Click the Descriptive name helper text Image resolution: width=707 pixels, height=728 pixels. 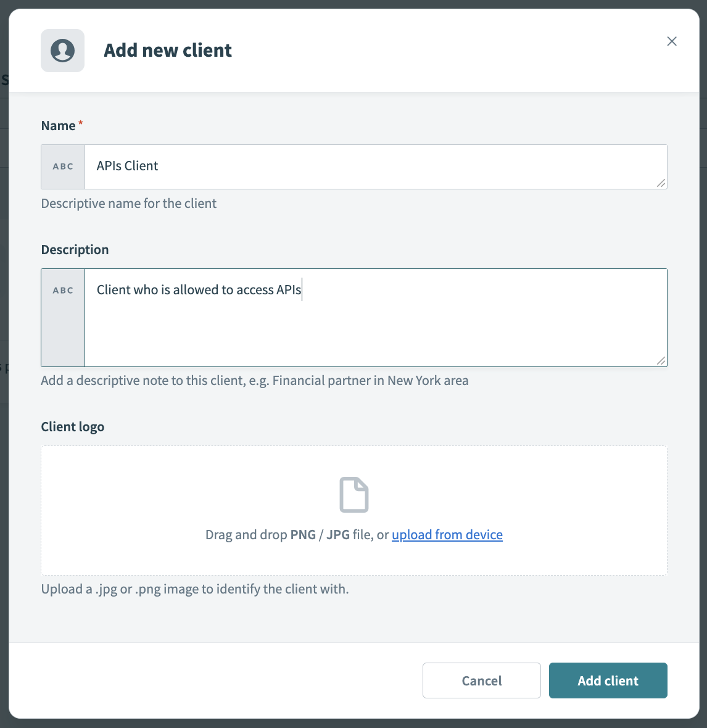128,203
